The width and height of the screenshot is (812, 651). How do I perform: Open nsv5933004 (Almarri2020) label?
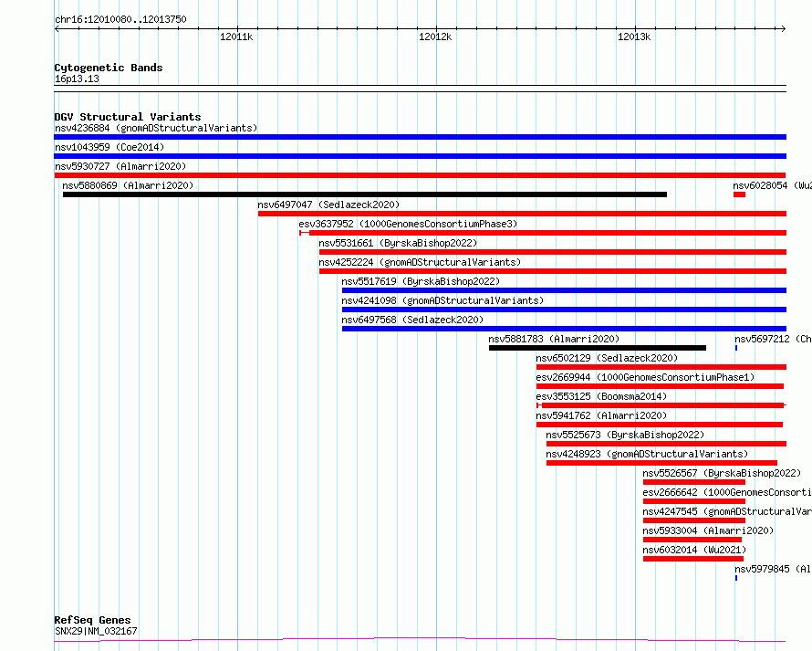tap(708, 530)
